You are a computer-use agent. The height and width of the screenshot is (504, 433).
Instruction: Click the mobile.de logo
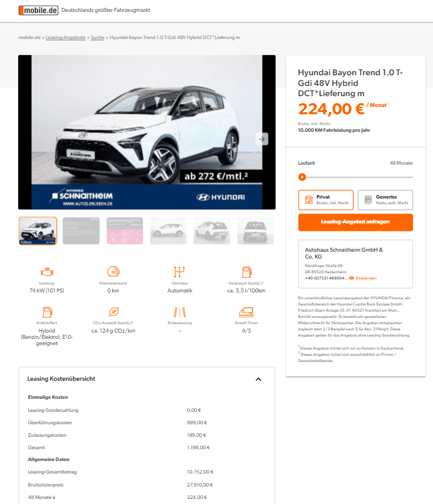click(x=38, y=10)
